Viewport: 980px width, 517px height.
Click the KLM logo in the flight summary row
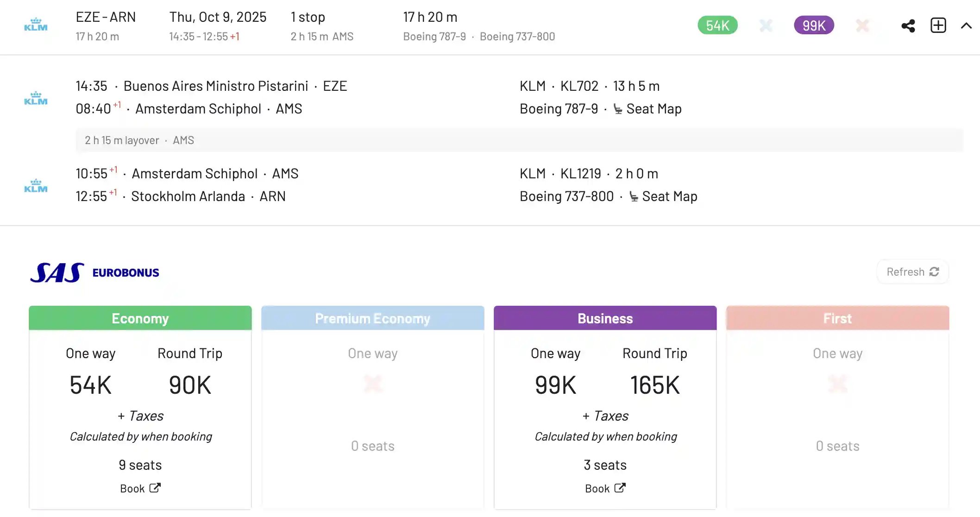point(36,25)
